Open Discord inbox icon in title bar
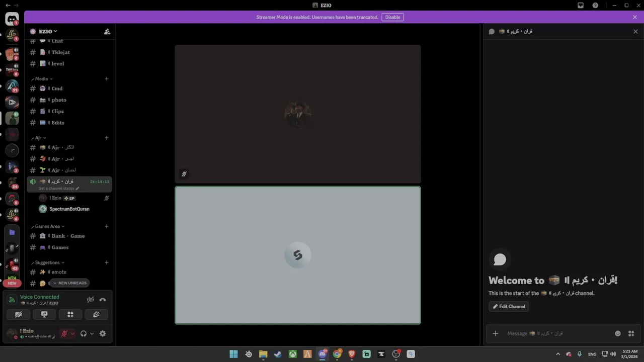 point(581,6)
